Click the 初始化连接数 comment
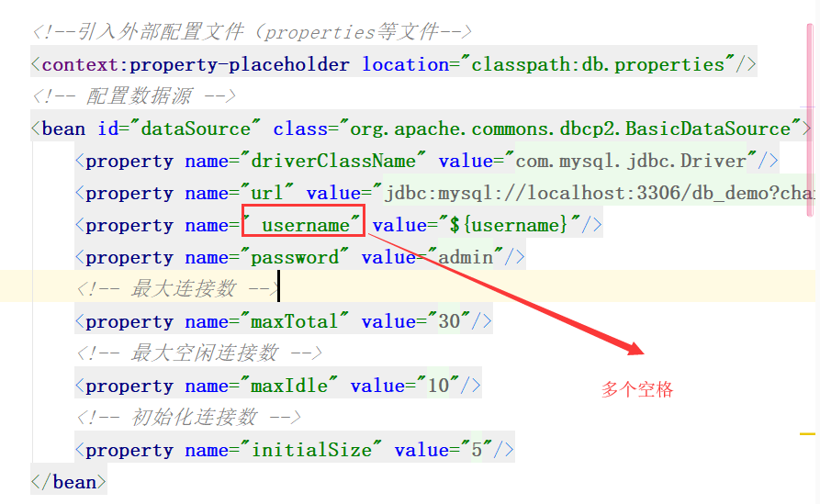 coord(189,418)
